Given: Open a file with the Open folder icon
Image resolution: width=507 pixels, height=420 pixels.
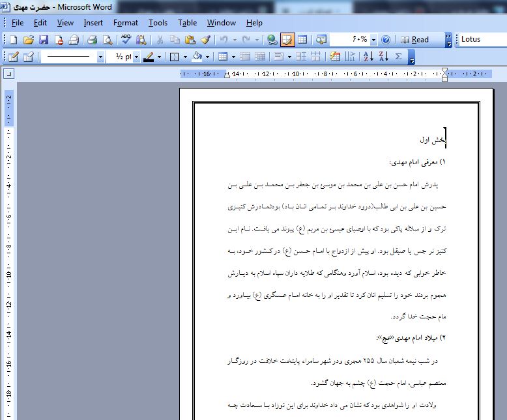Looking at the screenshot, I should [29, 40].
